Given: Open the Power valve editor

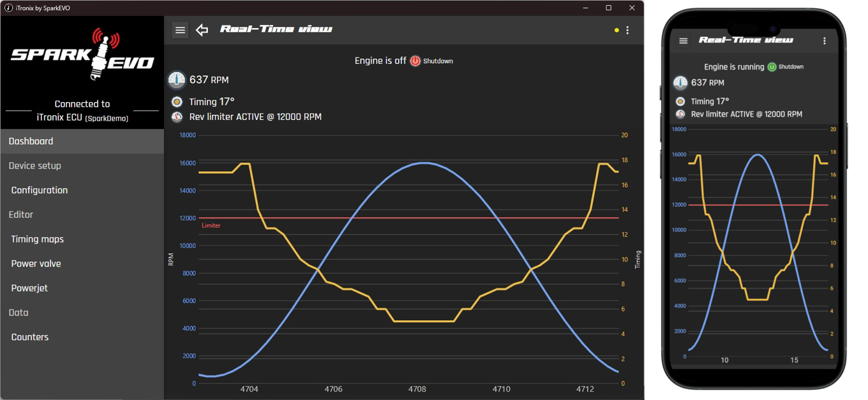Looking at the screenshot, I should pos(36,263).
